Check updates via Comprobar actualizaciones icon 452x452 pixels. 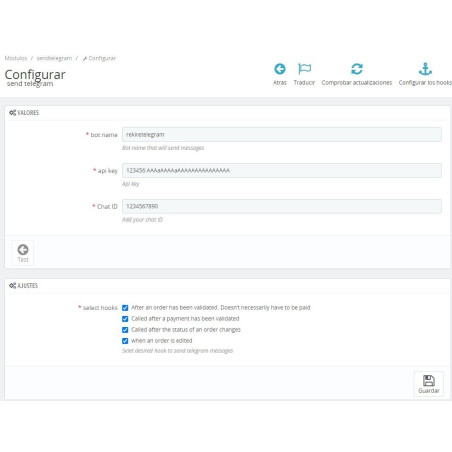[x=357, y=69]
